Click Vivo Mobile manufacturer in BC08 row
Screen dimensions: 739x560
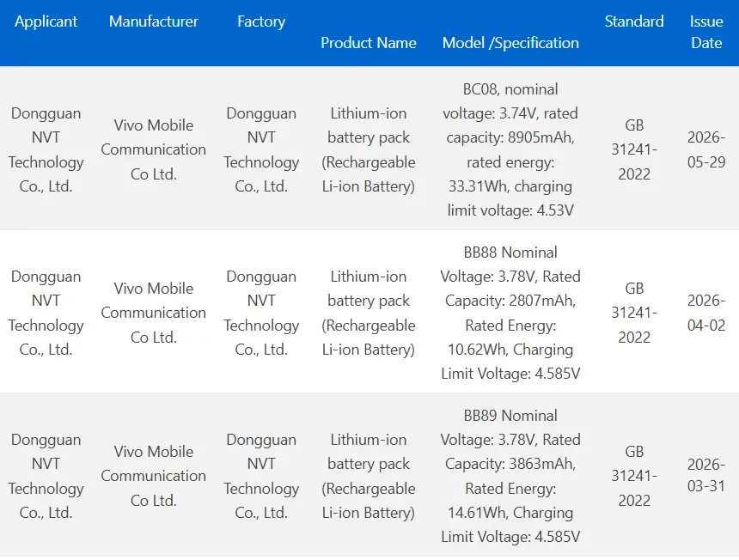[x=154, y=149]
